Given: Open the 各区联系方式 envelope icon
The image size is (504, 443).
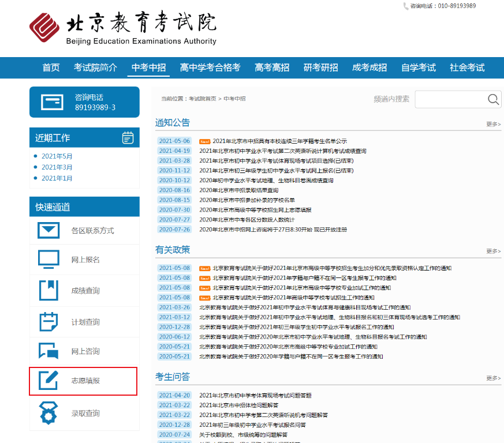Looking at the screenshot, I should tap(48, 230).
